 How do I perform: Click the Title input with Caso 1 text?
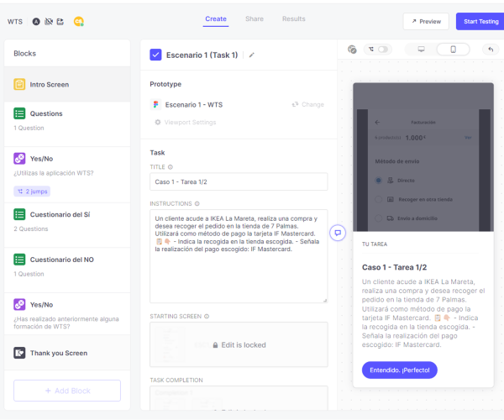point(239,181)
